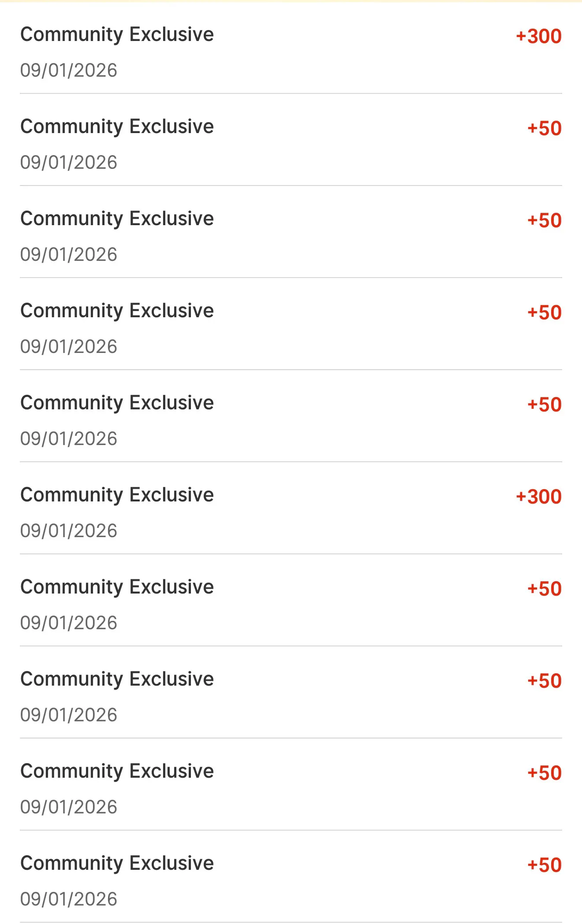The height and width of the screenshot is (924, 582).
Task: Tap the second +300 amount in list
Action: (x=539, y=497)
